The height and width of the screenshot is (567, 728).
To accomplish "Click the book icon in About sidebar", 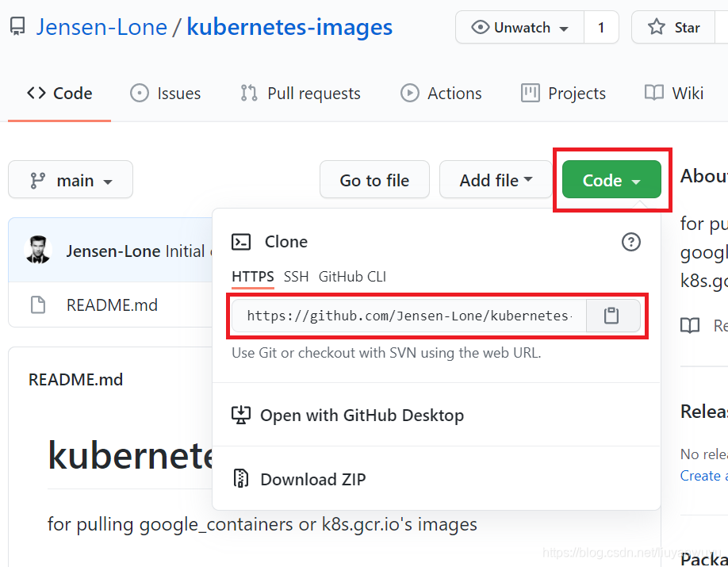I will click(690, 326).
